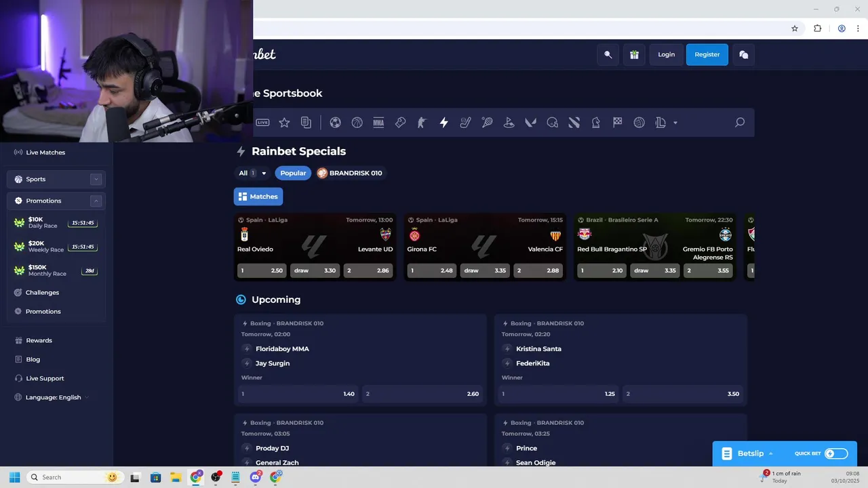Screen dimensions: 868x488
Task: Select the chess knight sport icon
Action: click(595, 123)
